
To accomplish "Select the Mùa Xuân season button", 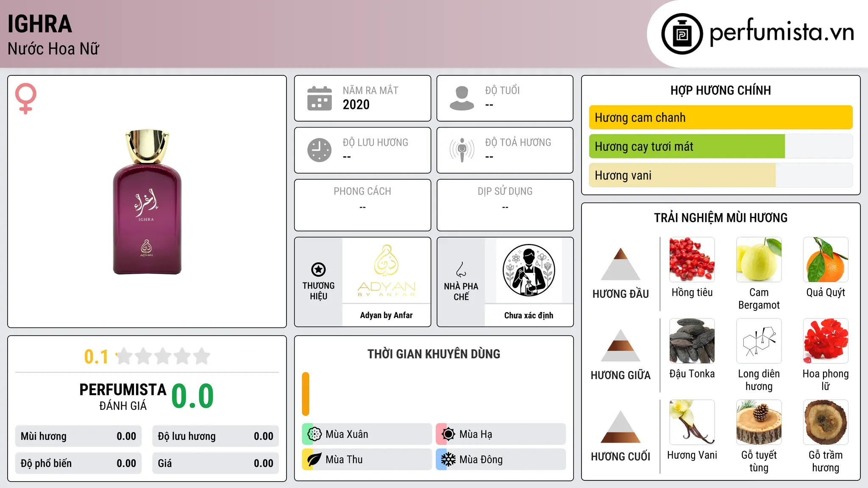I will point(367,434).
